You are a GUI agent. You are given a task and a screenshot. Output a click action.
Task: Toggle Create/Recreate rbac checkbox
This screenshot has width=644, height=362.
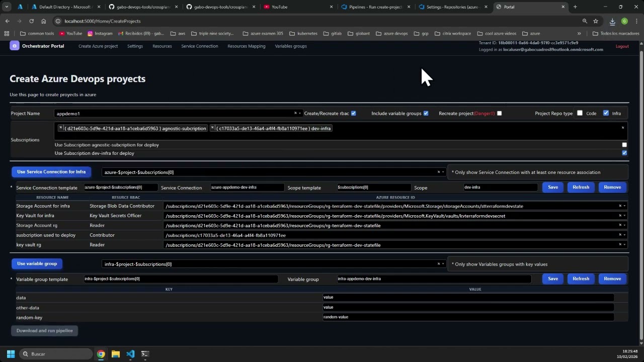[353, 113]
